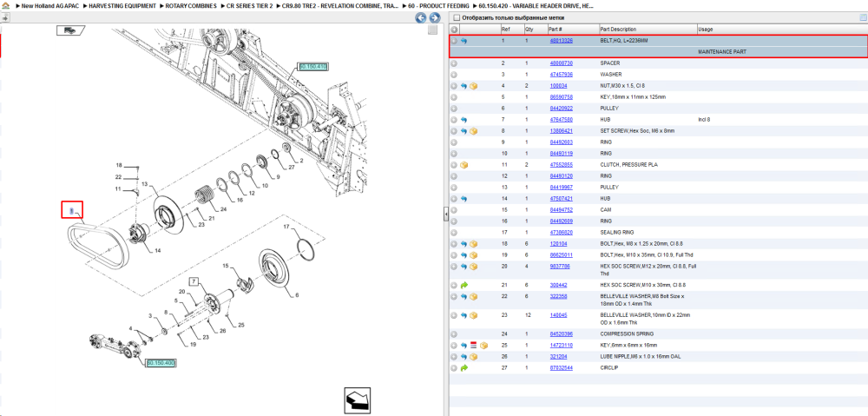Image resolution: width=868 pixels, height=416 pixels.
Task: Click the green arrow icon on row 21 HEX SOC SCREW
Action: tap(464, 285)
